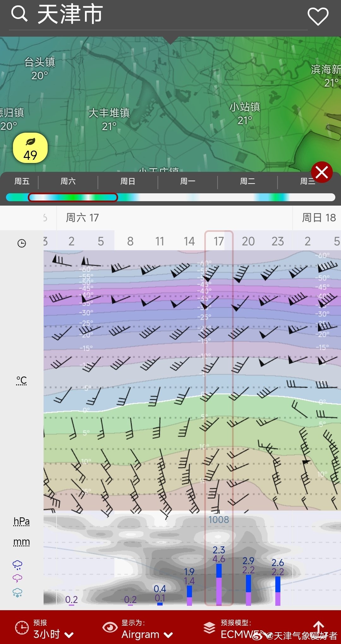Select the 周日 18 date header
The width and height of the screenshot is (341, 644).
[319, 218]
